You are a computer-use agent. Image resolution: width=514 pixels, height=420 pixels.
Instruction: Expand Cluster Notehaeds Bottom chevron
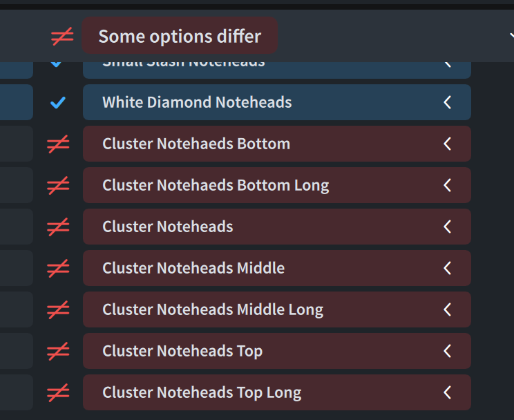[x=448, y=144]
